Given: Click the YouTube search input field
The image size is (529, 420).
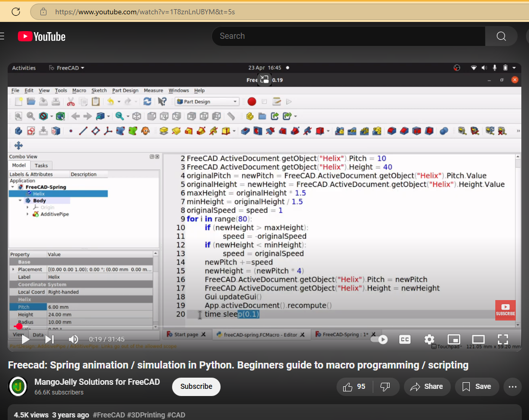Looking at the screenshot, I should pyautogui.click(x=347, y=36).
